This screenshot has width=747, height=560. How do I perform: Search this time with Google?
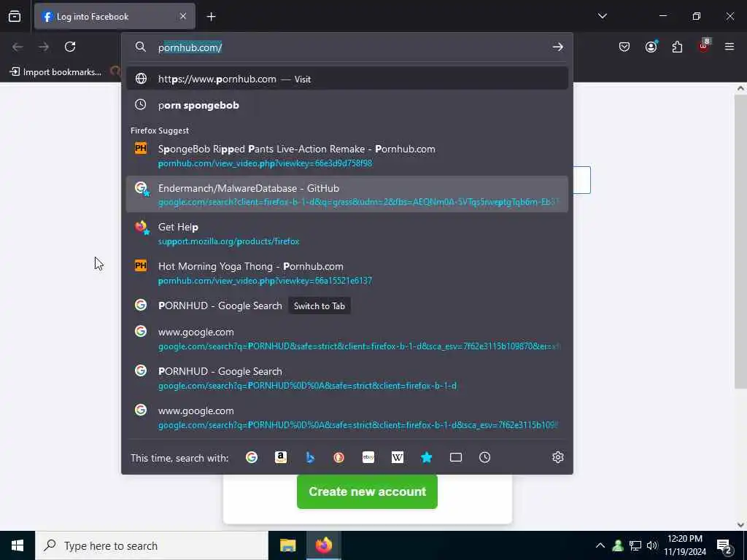(x=252, y=458)
